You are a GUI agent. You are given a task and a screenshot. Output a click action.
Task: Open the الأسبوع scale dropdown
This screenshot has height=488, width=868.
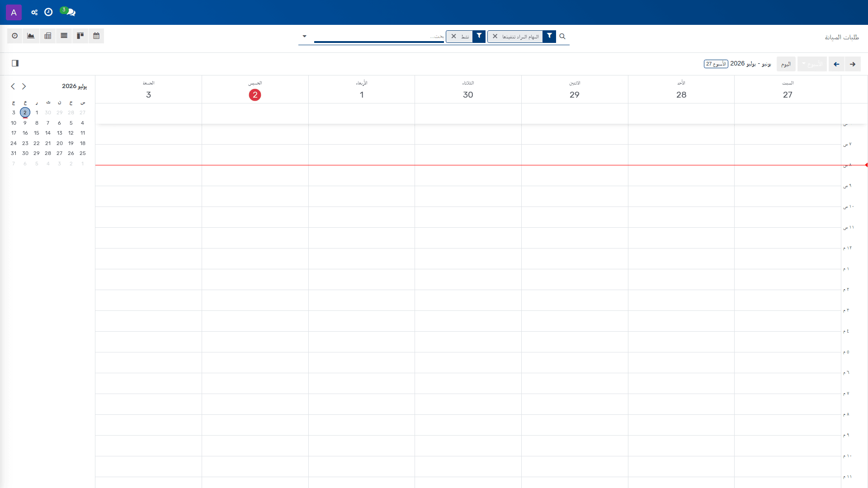[x=812, y=64]
